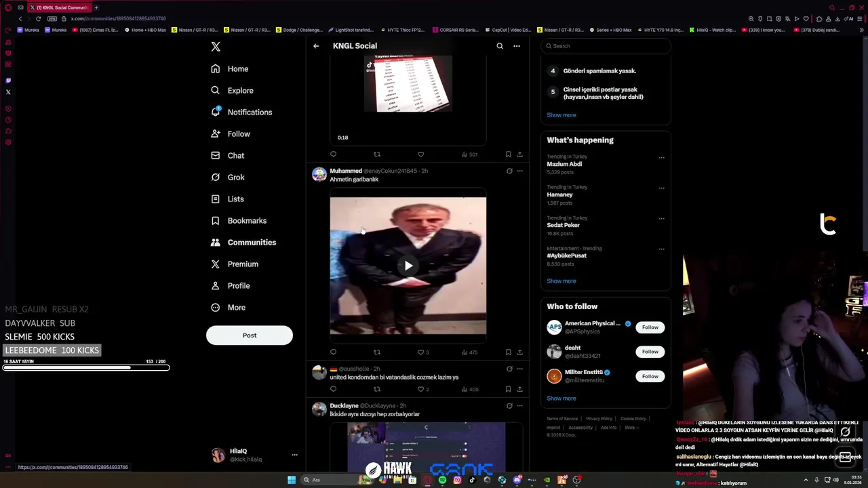This screenshot has height=488, width=868.
Task: Like the united kondomdan post
Action: [423, 389]
